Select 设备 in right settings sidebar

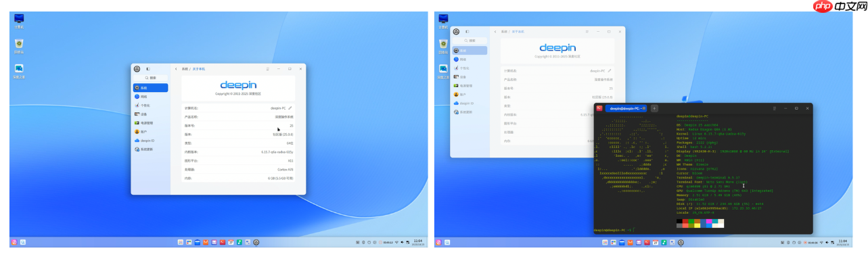[470, 76]
